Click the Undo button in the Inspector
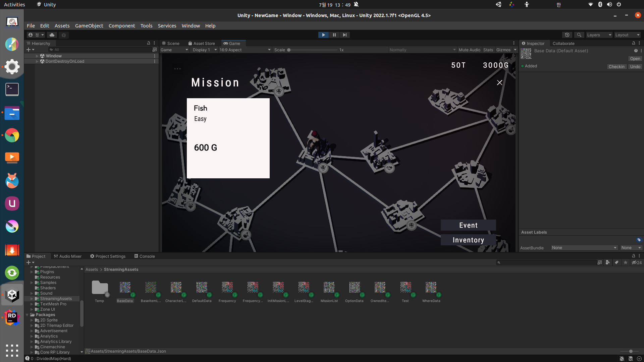Screen dimensions: 644x362 (x=635, y=67)
